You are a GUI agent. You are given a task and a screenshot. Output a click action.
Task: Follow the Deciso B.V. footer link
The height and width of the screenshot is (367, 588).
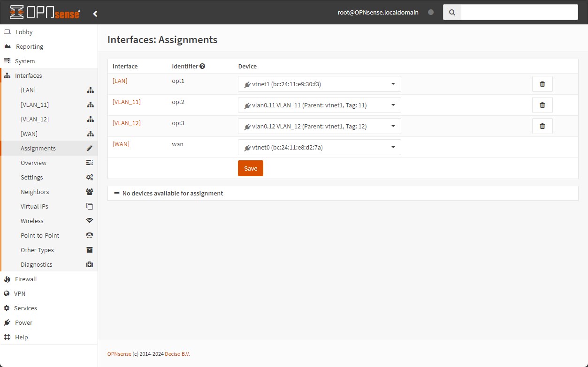pyautogui.click(x=177, y=354)
